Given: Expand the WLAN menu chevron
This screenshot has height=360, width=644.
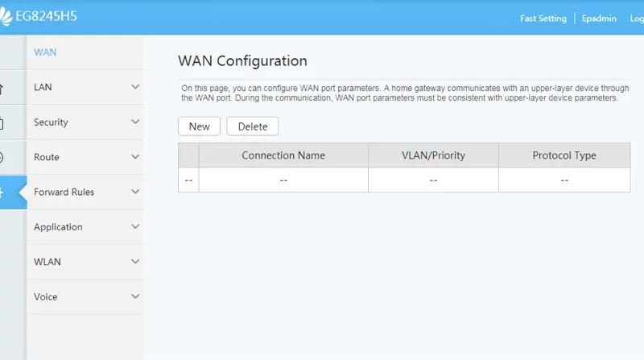Looking at the screenshot, I should (135, 262).
